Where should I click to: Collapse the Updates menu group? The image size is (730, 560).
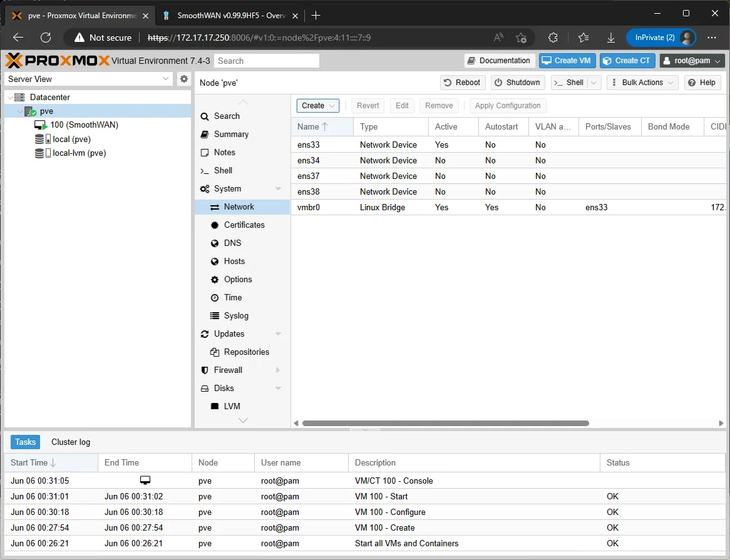click(279, 334)
